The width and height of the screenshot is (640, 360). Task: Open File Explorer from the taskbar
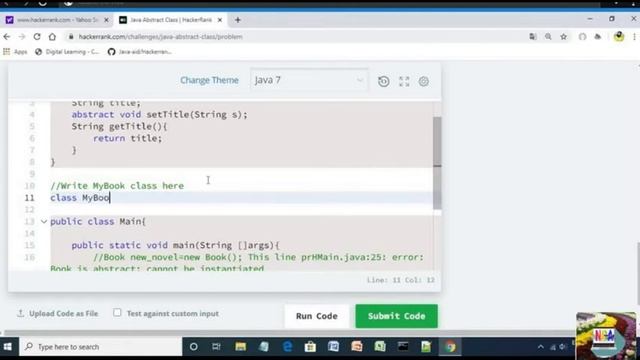click(x=240, y=347)
